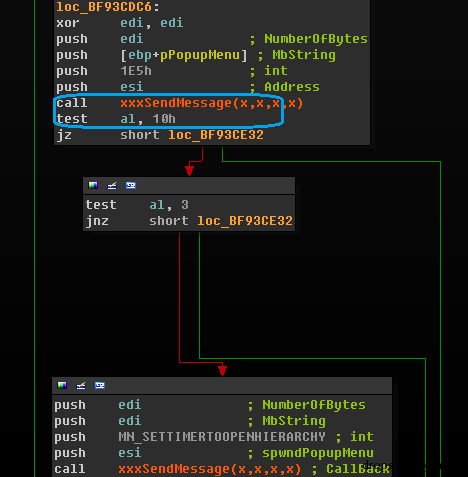Open node color picker on the "test al, 3" block

coord(93,185)
